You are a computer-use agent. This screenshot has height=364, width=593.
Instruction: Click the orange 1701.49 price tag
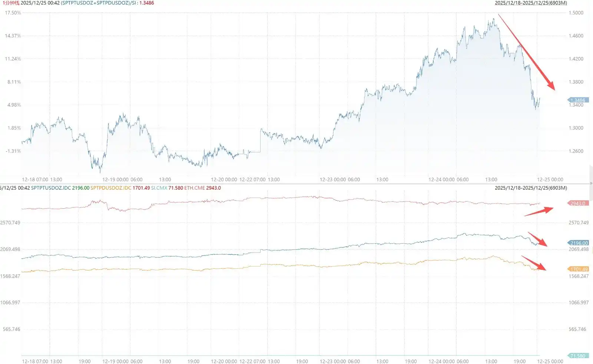pos(578,269)
